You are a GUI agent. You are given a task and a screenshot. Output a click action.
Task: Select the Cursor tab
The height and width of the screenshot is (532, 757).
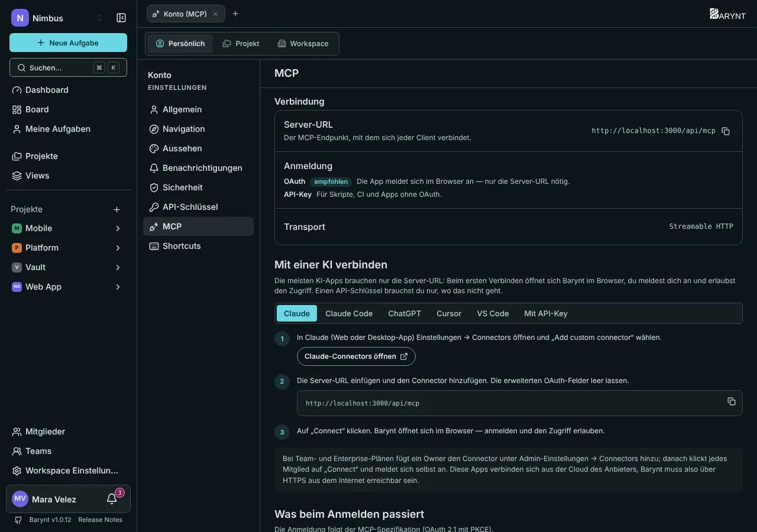(449, 313)
